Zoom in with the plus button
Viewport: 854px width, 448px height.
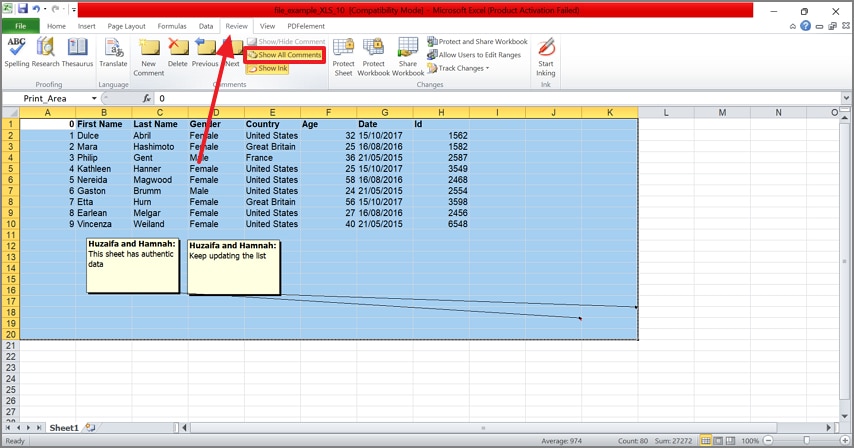point(845,440)
